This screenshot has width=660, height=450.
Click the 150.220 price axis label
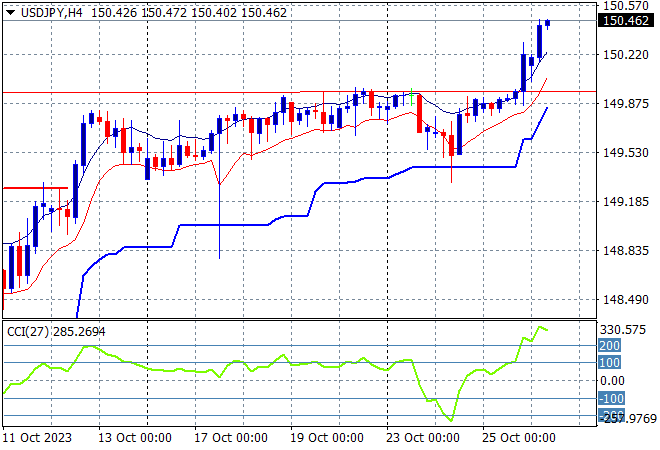point(626,54)
